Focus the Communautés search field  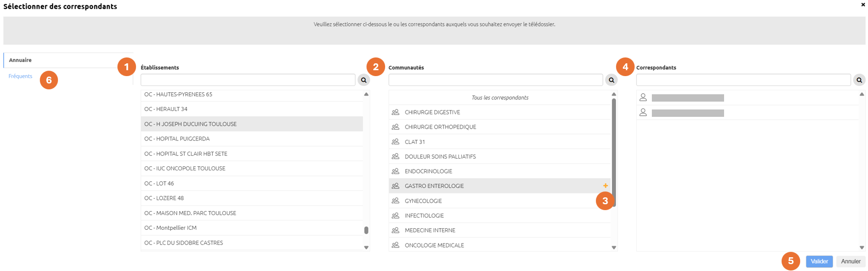[496, 80]
